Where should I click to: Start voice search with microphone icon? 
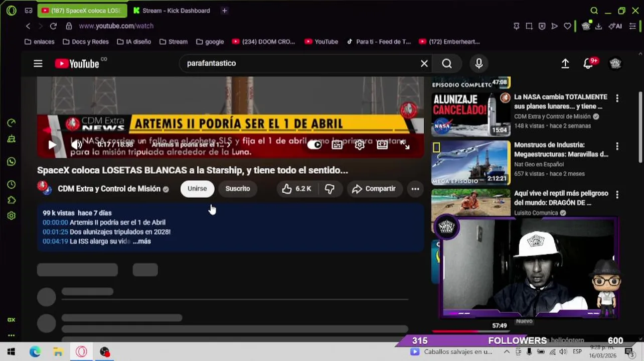[x=479, y=63]
